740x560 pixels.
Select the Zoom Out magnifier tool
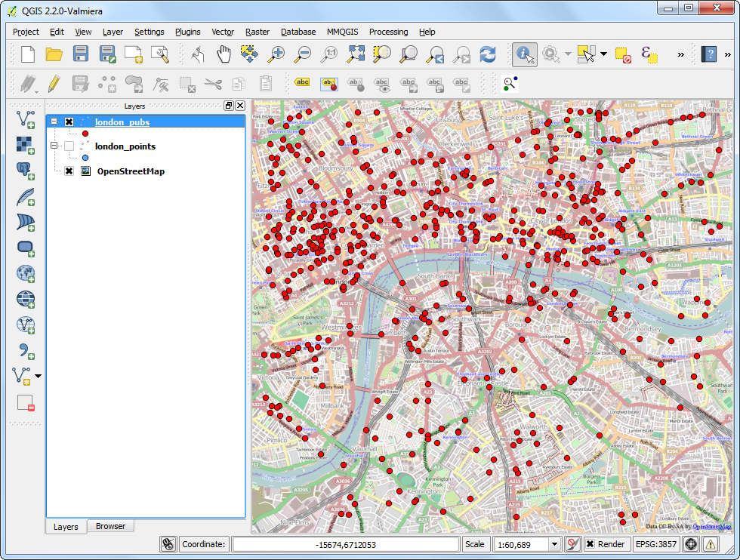pos(302,54)
